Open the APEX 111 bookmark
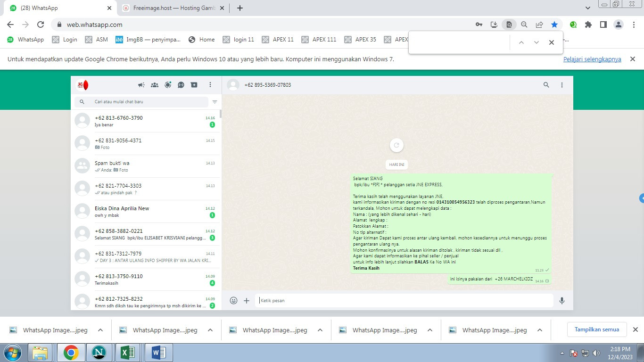Viewport: 644px width, 362px height. click(x=319, y=40)
